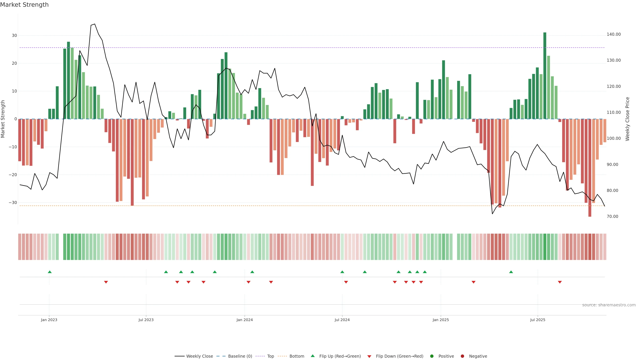Click the flip-down triangle right after Jul 2024
This screenshot has height=362, width=644.
[346, 282]
